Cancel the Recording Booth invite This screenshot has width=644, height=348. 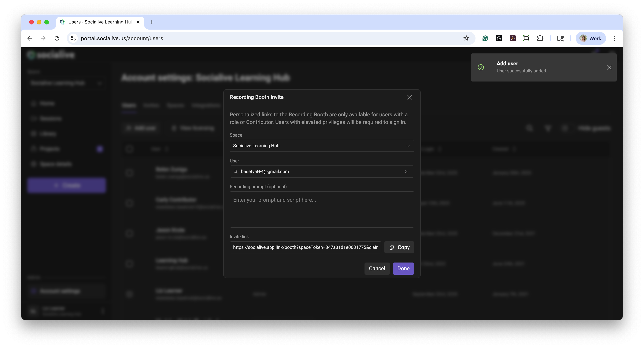(x=377, y=269)
